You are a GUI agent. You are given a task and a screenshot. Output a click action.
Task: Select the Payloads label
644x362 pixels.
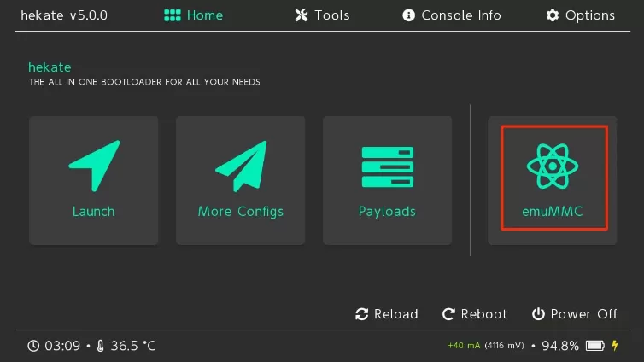click(387, 212)
